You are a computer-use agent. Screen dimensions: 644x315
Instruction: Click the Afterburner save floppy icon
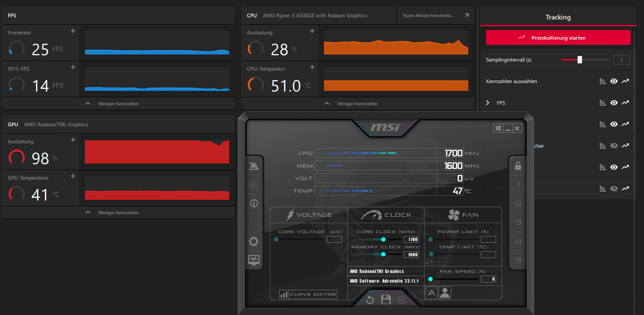386,299
